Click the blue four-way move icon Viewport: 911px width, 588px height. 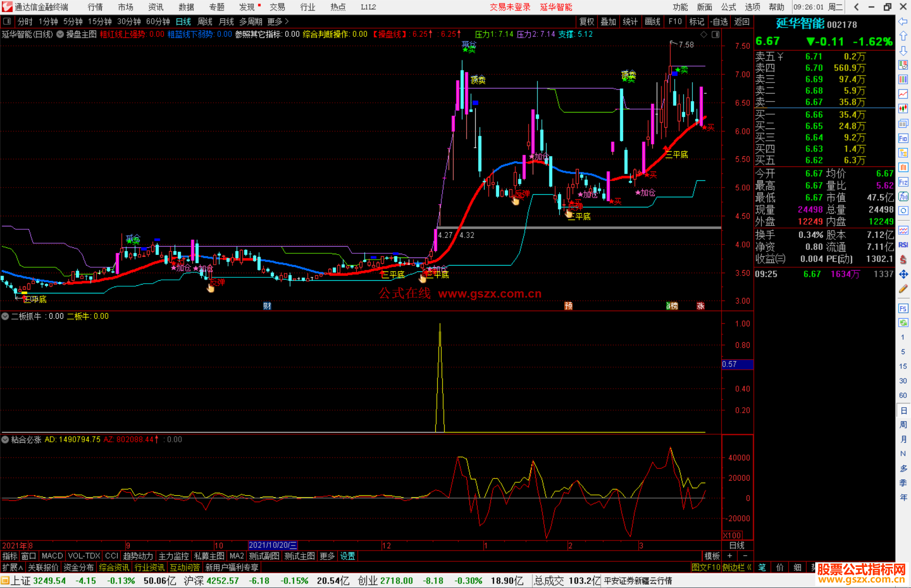pyautogui.click(x=903, y=274)
